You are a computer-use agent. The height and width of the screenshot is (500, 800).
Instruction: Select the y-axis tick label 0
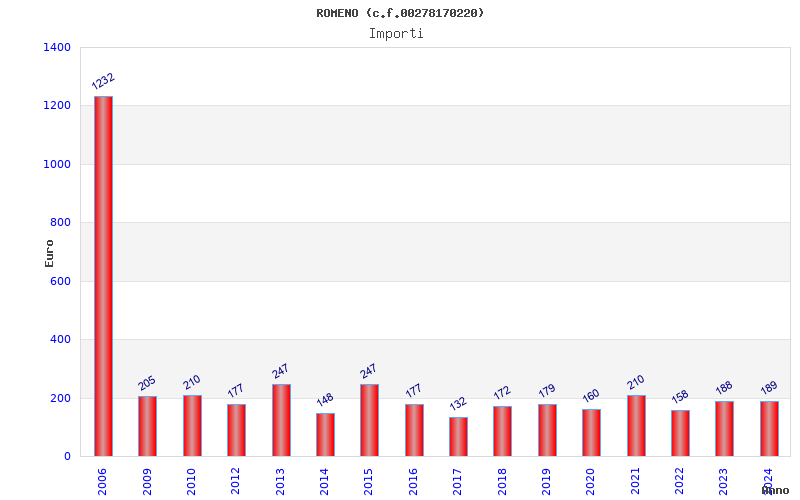click(x=67, y=457)
